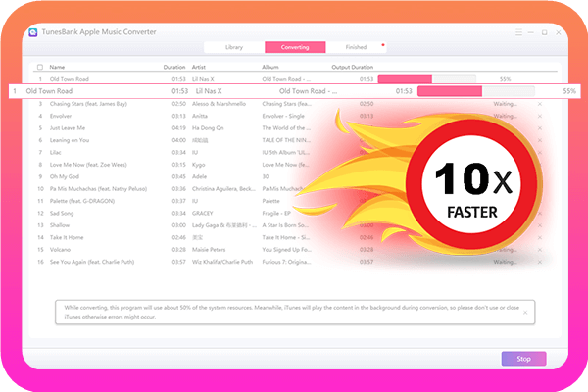Image resolution: width=588 pixels, height=392 pixels.
Task: Select song 'Chasing Stars (feat. James Bay)'
Action: click(x=88, y=104)
